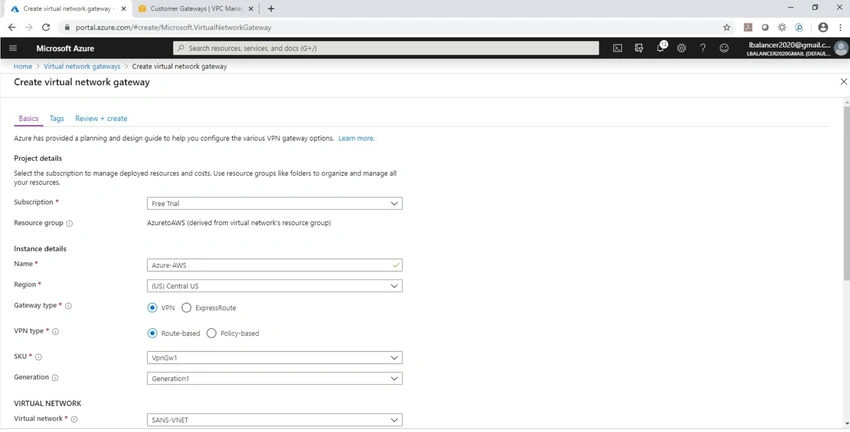Bookmark this page with the star icon
Screen dimensions: 850x432
click(727, 27)
